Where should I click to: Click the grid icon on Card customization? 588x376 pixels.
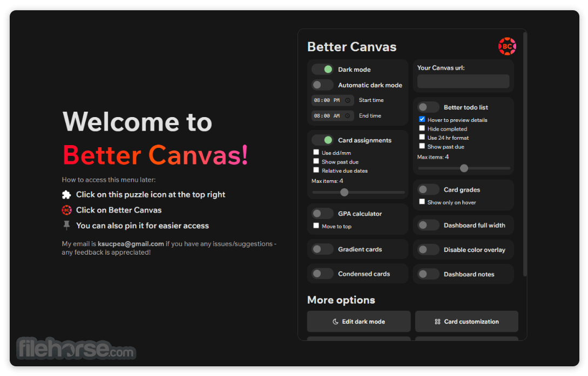pos(437,322)
